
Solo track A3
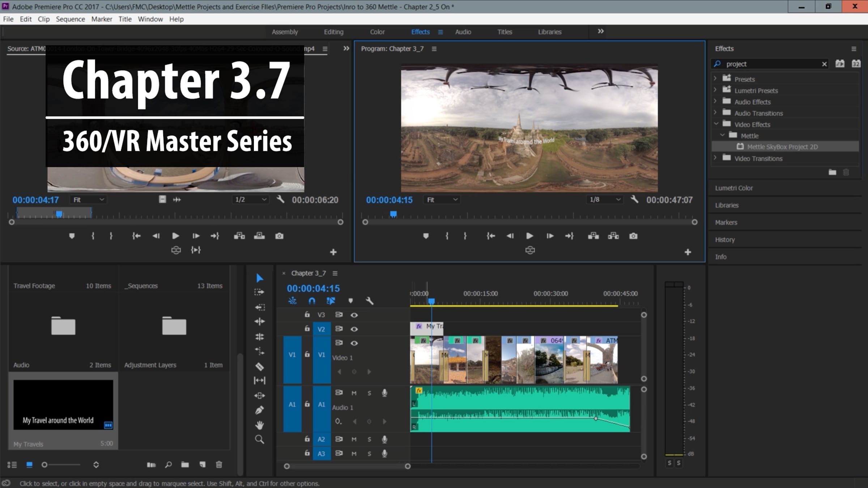[x=369, y=454]
